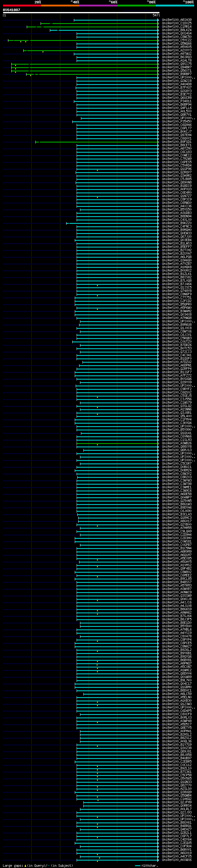Image resolution: width=197 pixels, height=868 pixels.
Task: Select hit UniRef100_Q1N7Z7
Action: click(176, 196)
